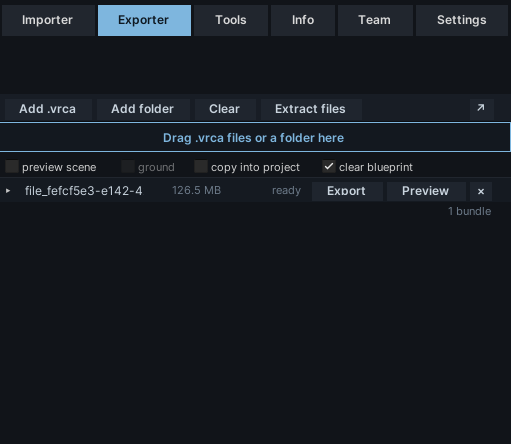This screenshot has width=511, height=444.
Task: Click the Extract files button
Action: [311, 109]
